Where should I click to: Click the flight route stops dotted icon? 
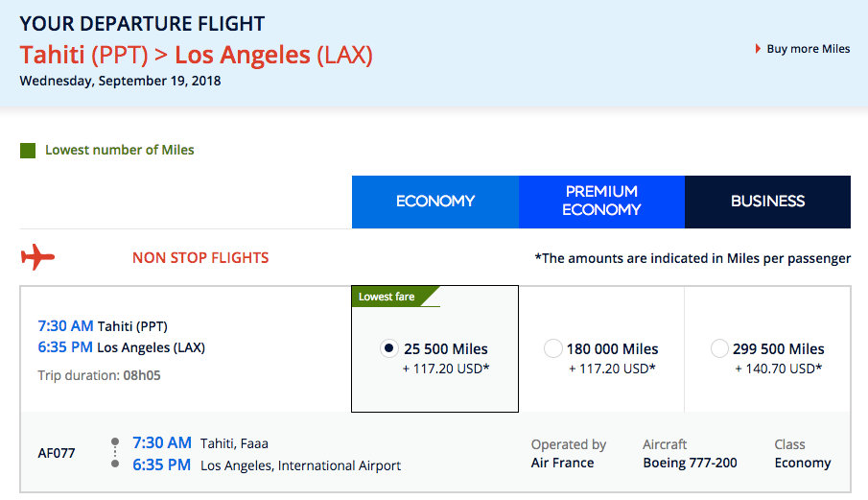[x=115, y=454]
